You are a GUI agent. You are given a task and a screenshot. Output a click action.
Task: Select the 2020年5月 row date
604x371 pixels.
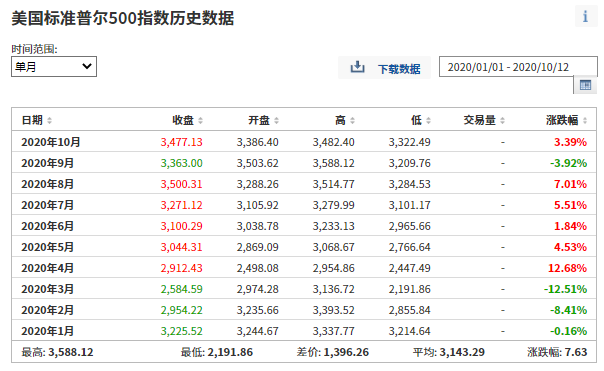47,247
